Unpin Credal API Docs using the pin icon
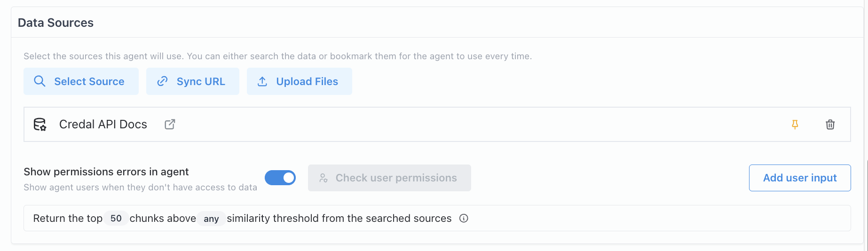The image size is (868, 251). (x=795, y=125)
